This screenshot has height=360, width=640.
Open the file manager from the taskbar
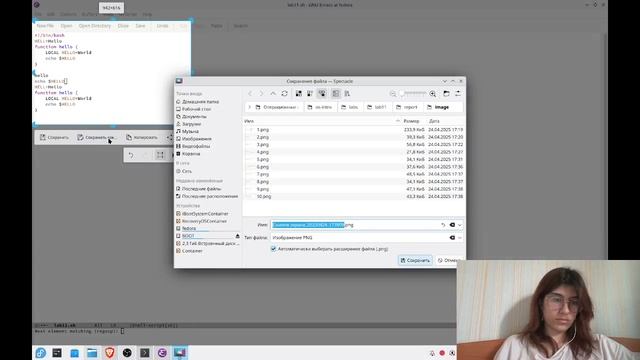pos(92,353)
